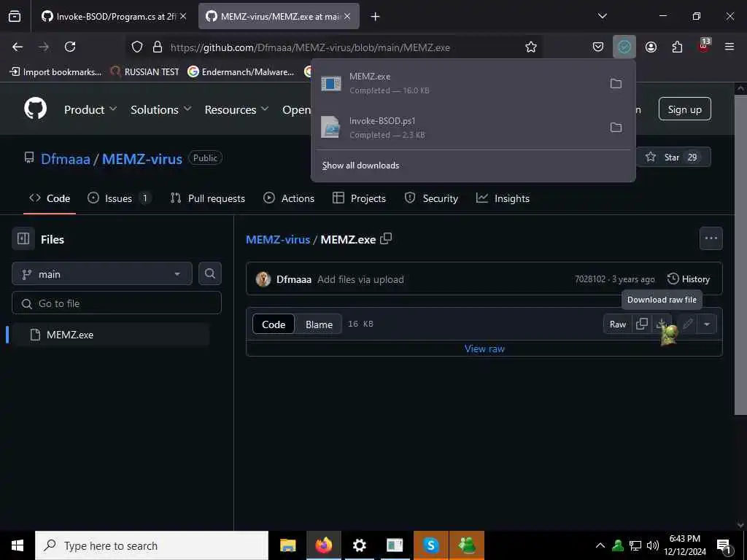Open the Projects tab
The height and width of the screenshot is (560, 747).
[359, 198]
